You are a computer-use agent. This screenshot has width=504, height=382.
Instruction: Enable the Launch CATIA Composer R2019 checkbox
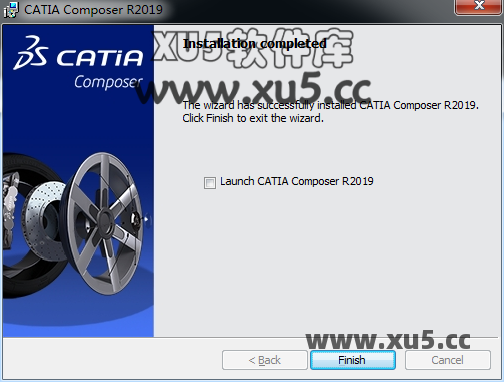[x=210, y=183]
